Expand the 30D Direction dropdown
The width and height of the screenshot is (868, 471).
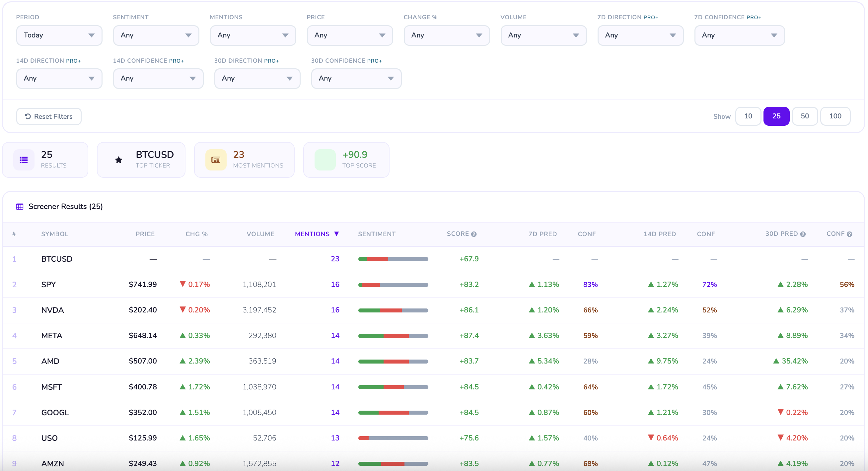[x=257, y=79]
